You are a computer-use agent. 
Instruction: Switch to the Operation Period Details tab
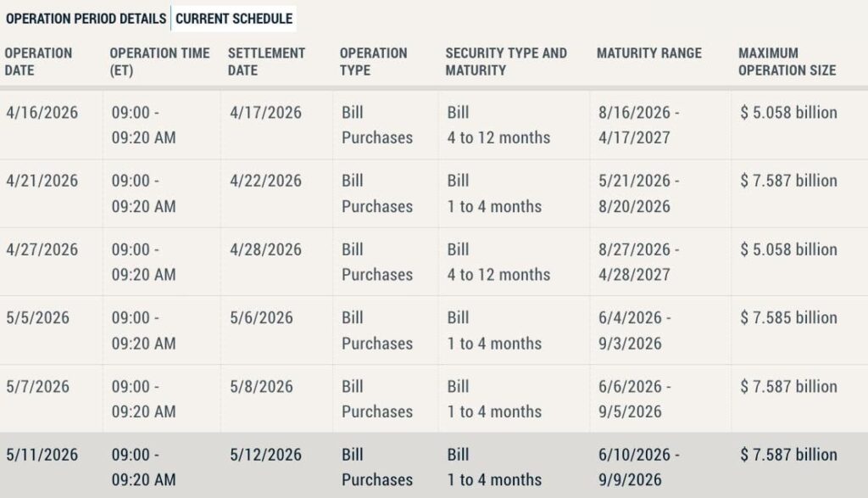86,18
